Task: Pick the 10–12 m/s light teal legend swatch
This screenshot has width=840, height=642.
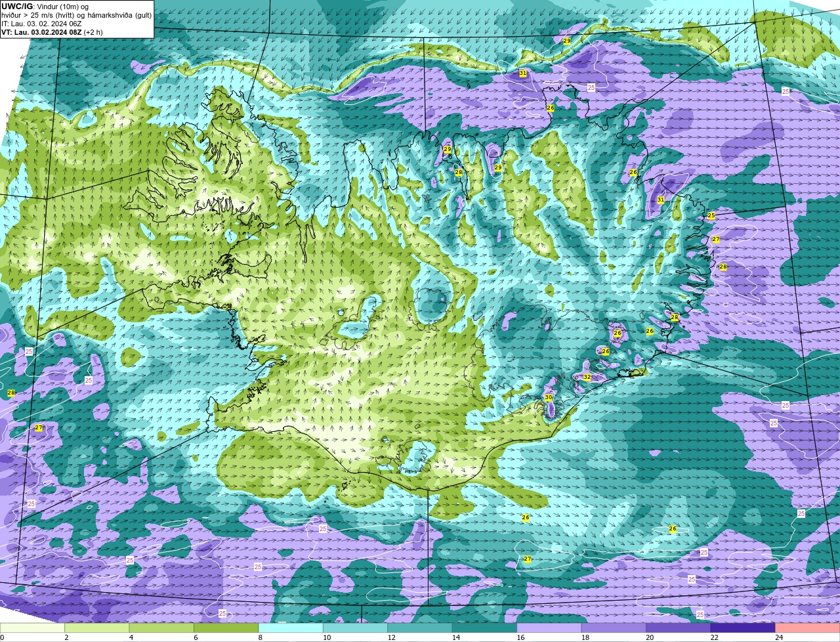Action: click(x=356, y=628)
